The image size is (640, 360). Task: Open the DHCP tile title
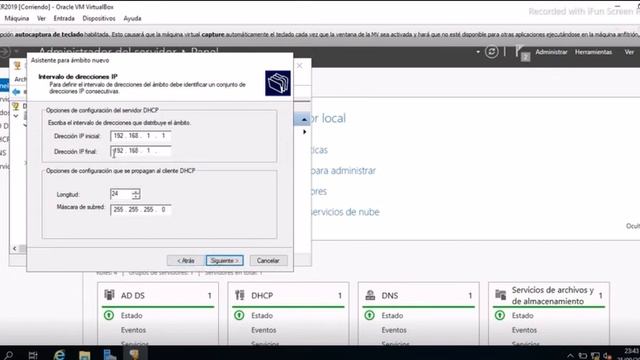tap(262, 296)
